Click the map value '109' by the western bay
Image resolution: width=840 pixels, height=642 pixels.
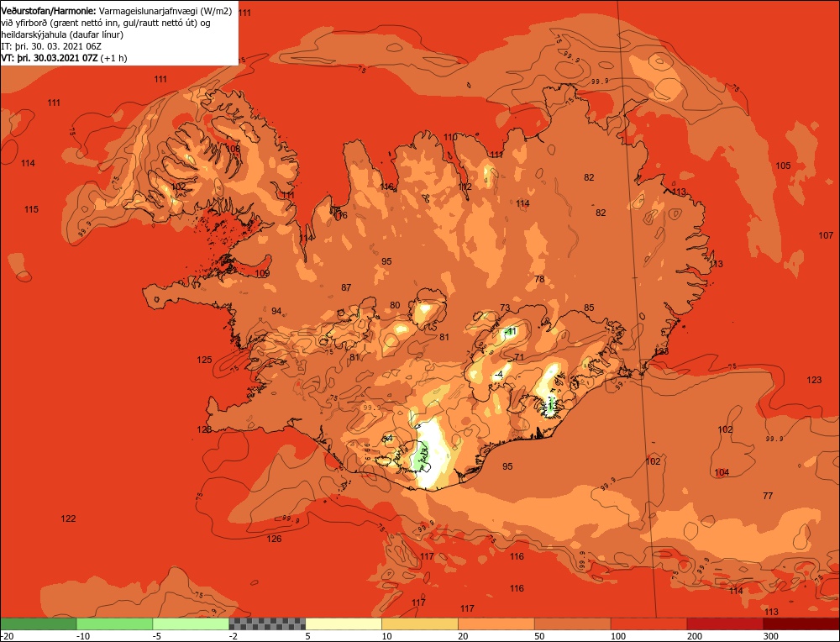coord(262,273)
